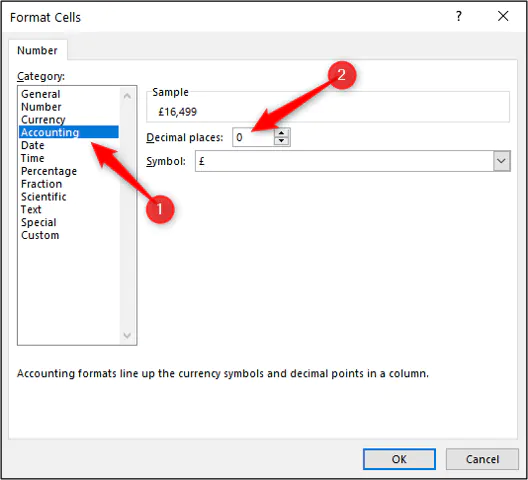Confirm with the OK button
The height and width of the screenshot is (480, 528).
point(399,459)
